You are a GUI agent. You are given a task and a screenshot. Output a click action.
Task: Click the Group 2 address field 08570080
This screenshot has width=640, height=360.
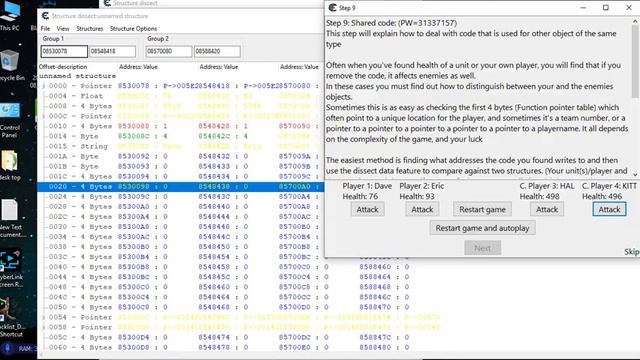pyautogui.click(x=169, y=51)
